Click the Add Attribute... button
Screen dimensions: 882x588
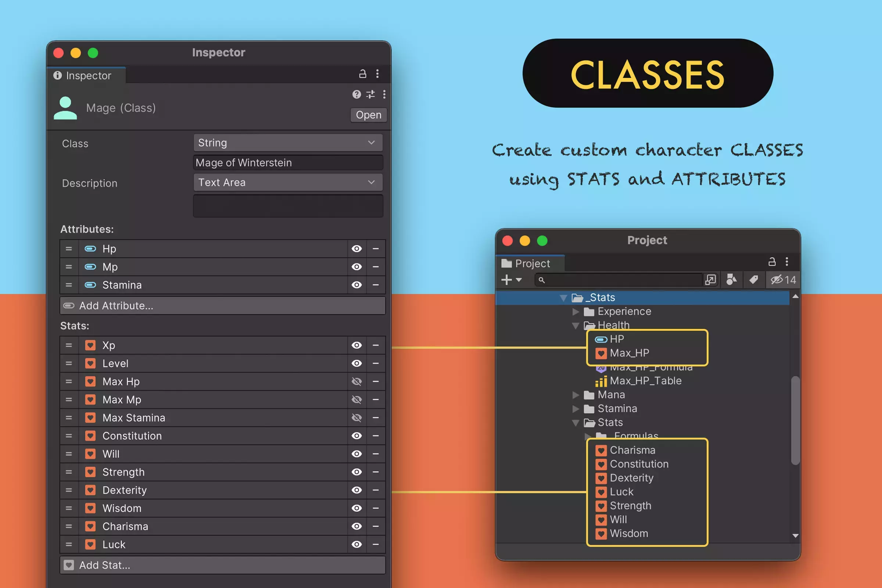click(222, 306)
